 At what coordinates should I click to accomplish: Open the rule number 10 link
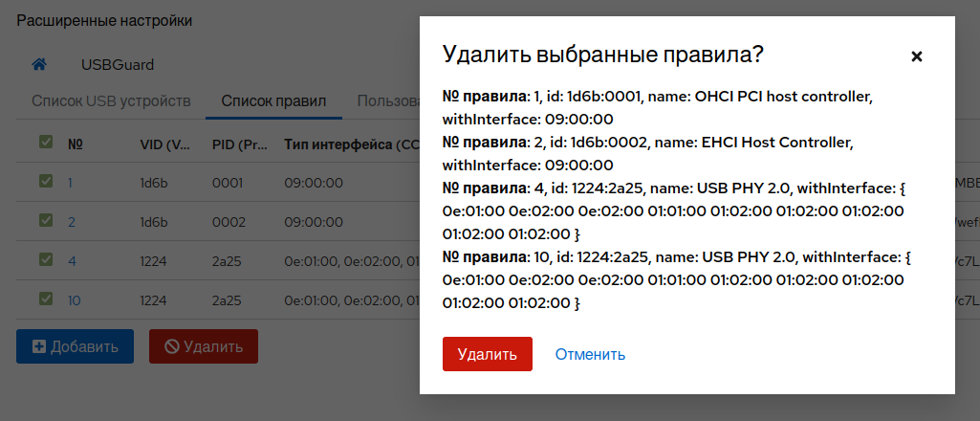pos(75,300)
